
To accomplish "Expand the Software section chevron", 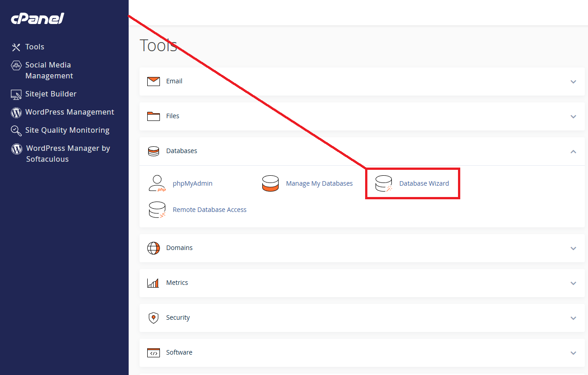I will (x=574, y=353).
